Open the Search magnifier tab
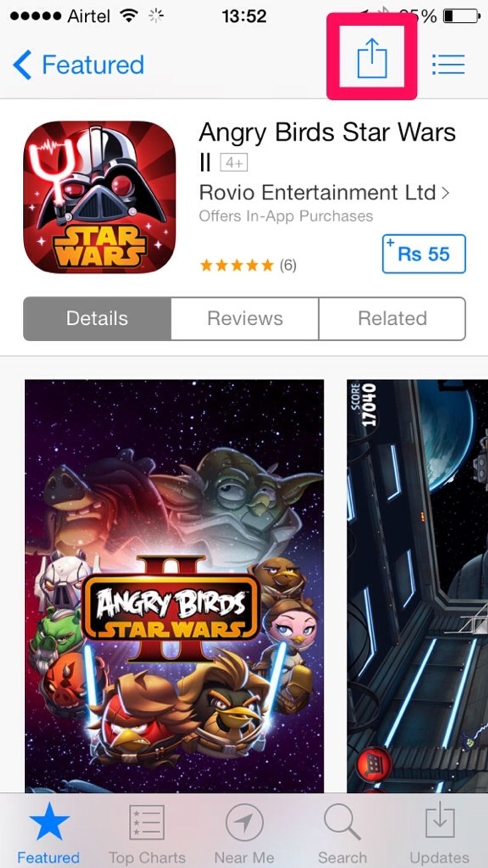 click(342, 832)
